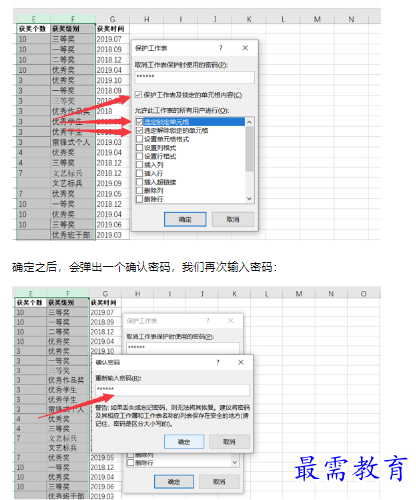Click 获奖级别 header cell in lower spreadsheet
The width and height of the screenshot is (416, 500).
click(68, 303)
